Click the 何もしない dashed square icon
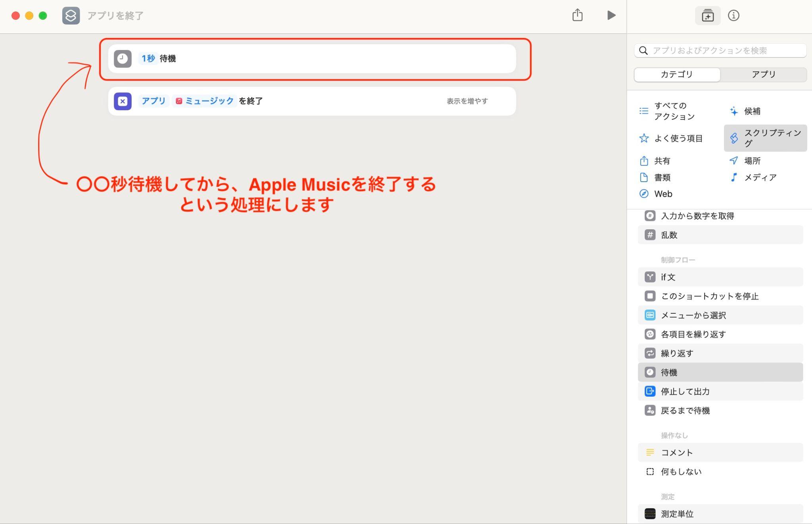The width and height of the screenshot is (812, 524). [x=650, y=471]
